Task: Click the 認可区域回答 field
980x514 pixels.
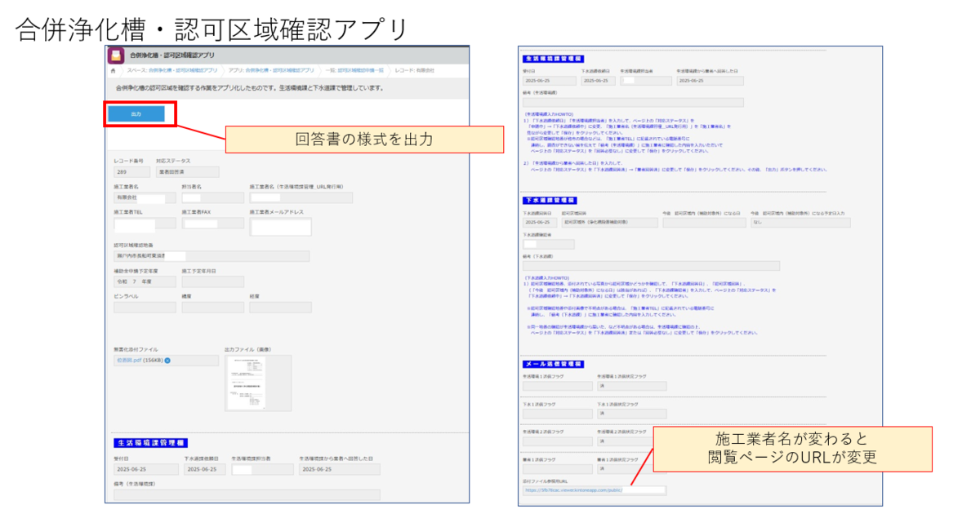Action: coord(609,222)
